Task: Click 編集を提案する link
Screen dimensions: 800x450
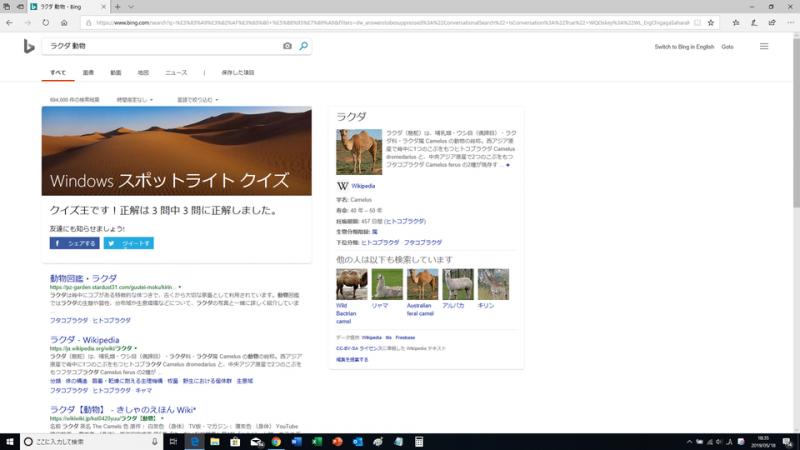Action: [x=352, y=360]
